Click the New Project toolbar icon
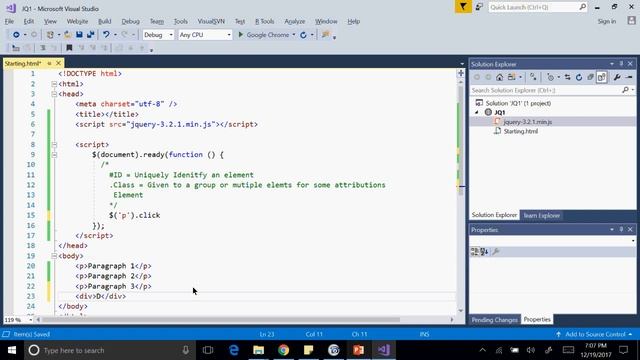Image resolution: width=640 pixels, height=360 pixels. (50, 35)
